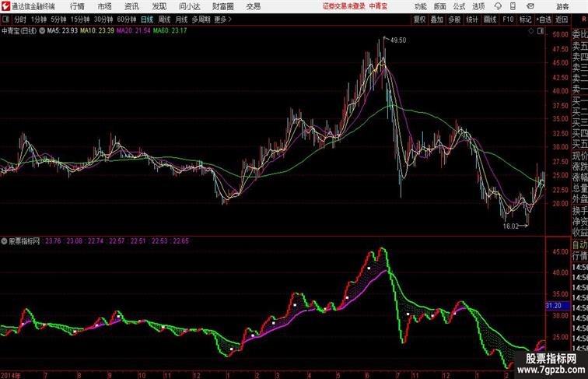The width and height of the screenshot is (588, 379).
Task: Switch to the 60分钟 period tab
Action: [127, 19]
